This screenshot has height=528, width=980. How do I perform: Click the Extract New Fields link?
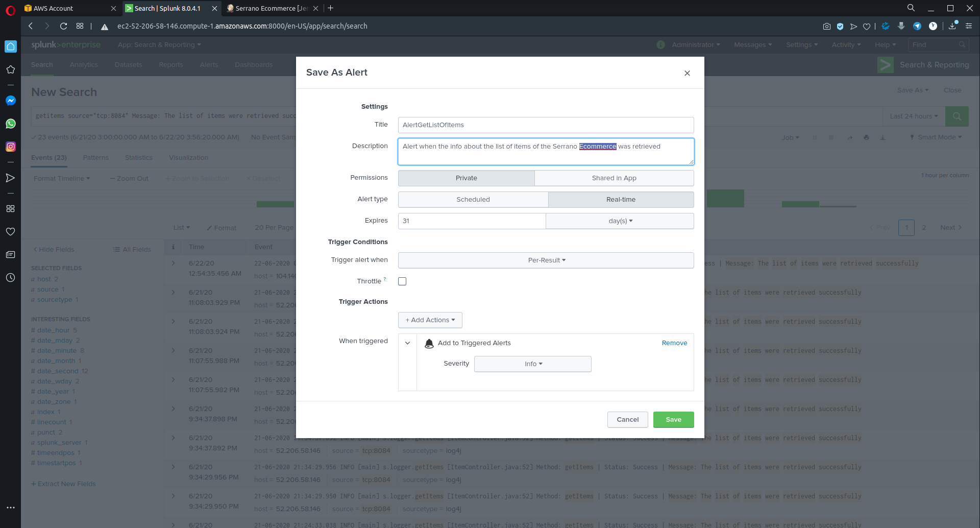63,484
